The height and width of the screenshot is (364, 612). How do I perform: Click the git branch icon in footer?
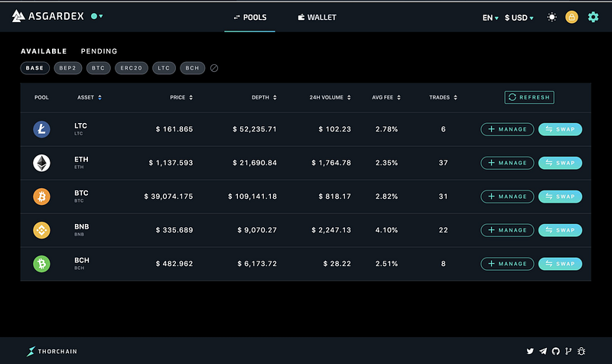coord(568,351)
